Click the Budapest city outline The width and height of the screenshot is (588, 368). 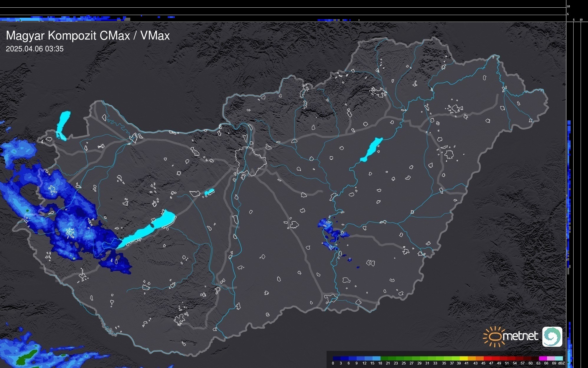(251, 161)
